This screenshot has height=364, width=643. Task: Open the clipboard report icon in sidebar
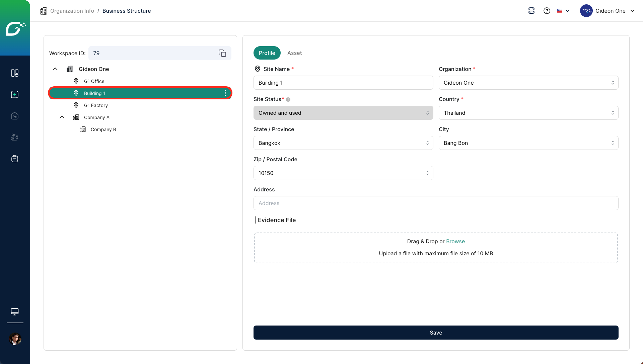tap(15, 159)
